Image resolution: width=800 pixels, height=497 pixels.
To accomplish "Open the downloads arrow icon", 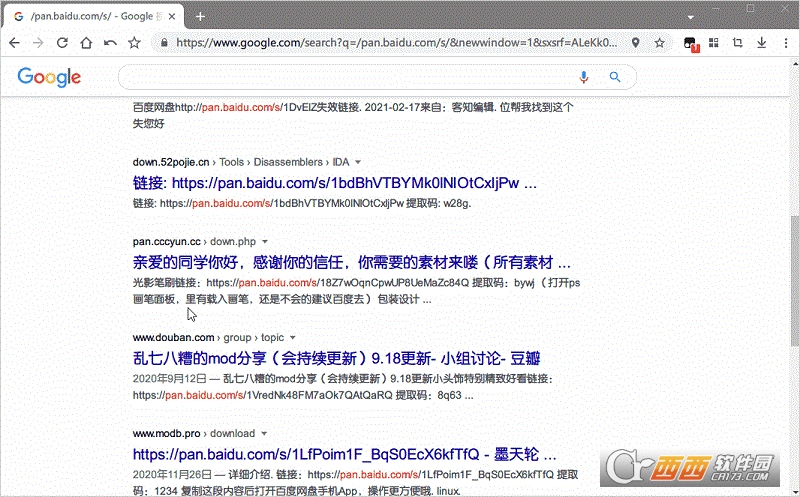I will 762,43.
